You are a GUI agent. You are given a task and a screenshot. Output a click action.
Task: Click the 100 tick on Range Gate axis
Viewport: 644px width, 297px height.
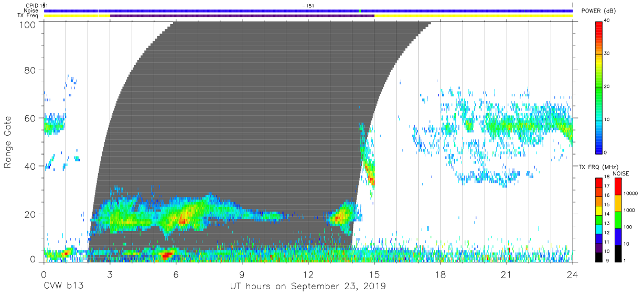28,25
